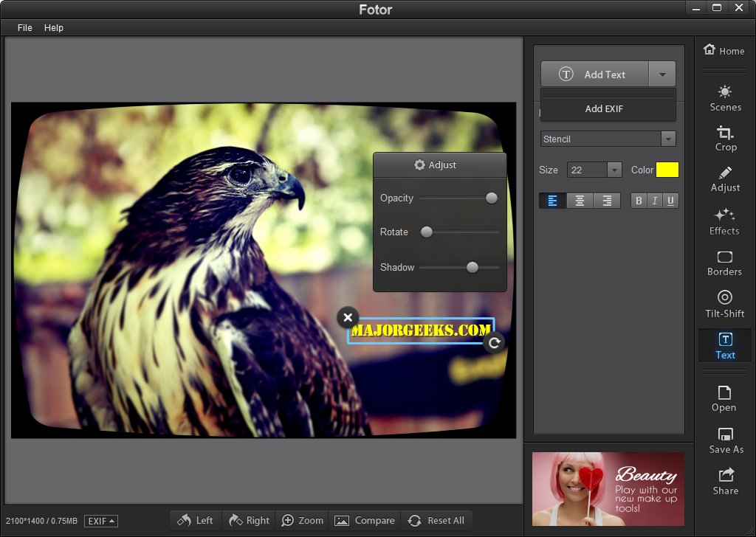Open the font Size dropdown
The image size is (756, 537).
pos(614,170)
